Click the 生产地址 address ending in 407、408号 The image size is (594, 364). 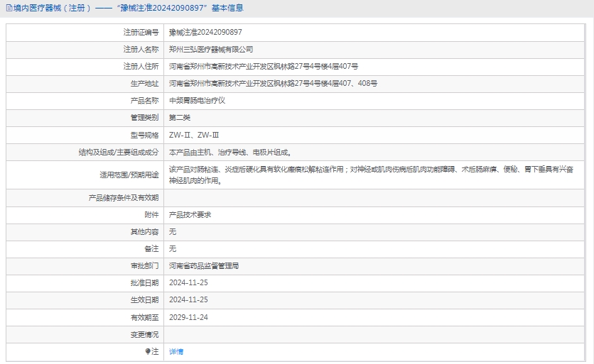point(273,84)
